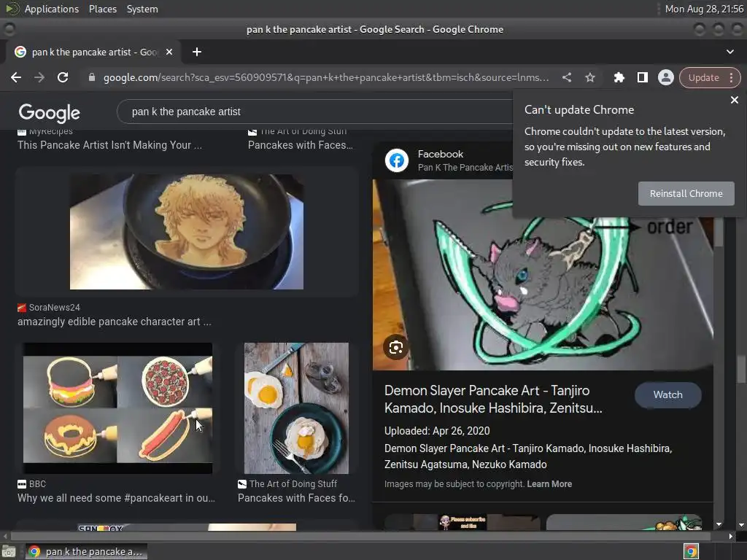This screenshot has width=747, height=560.
Task: Open Pancakes with Faces fo... link
Action: coord(296,498)
